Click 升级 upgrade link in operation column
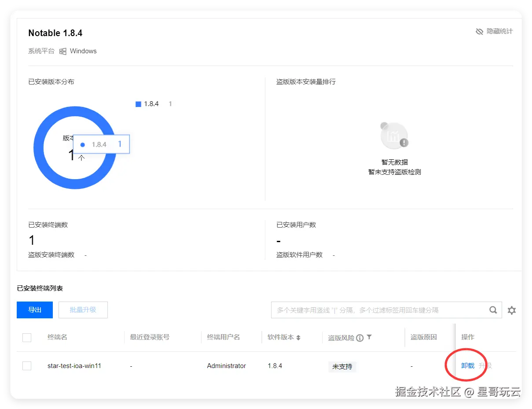Viewport: 532px width, 409px height. coord(485,366)
